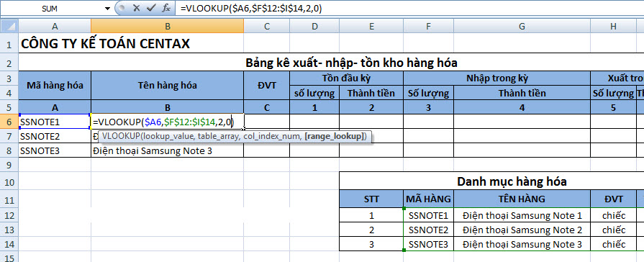Screen dimensions: 644x262
Task: Cancel the formula entry with X icon
Action: pos(137,8)
